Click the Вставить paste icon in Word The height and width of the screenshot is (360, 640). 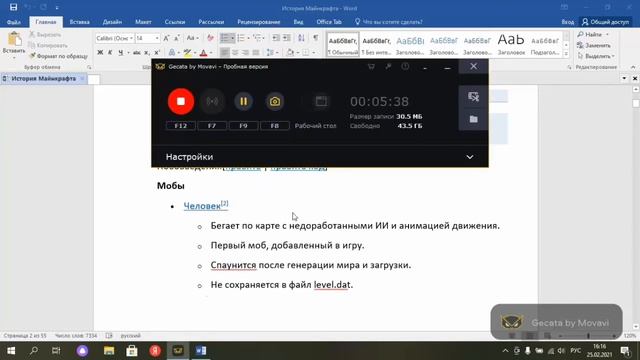[14, 40]
